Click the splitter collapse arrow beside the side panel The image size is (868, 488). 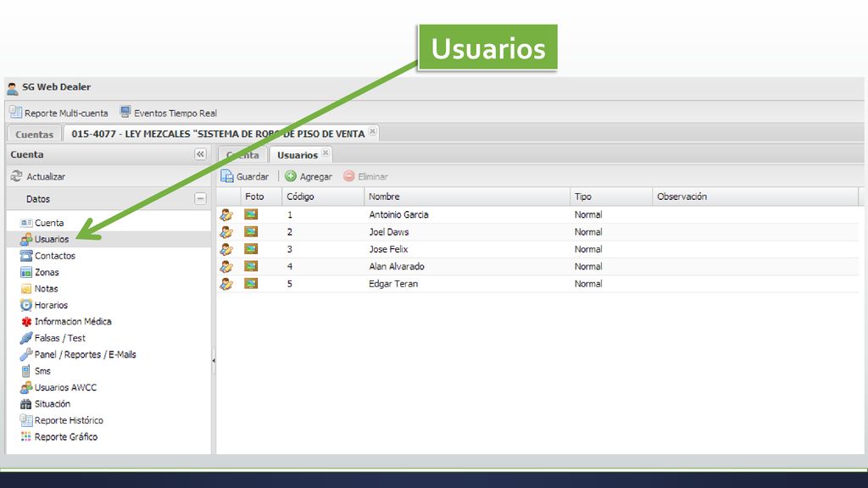tap(214, 361)
